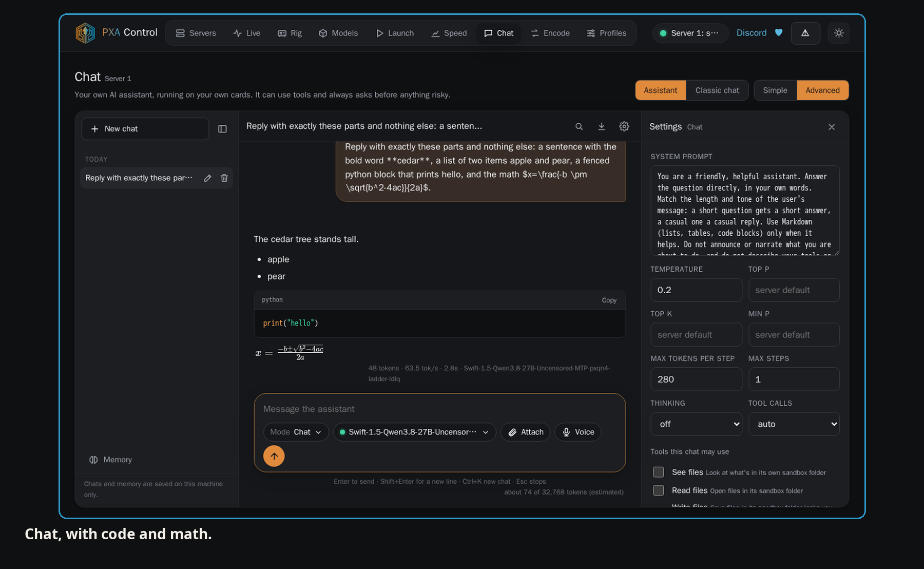Enable the Read files checkbox
Screen dimensions: 924x569
[x=659, y=490]
